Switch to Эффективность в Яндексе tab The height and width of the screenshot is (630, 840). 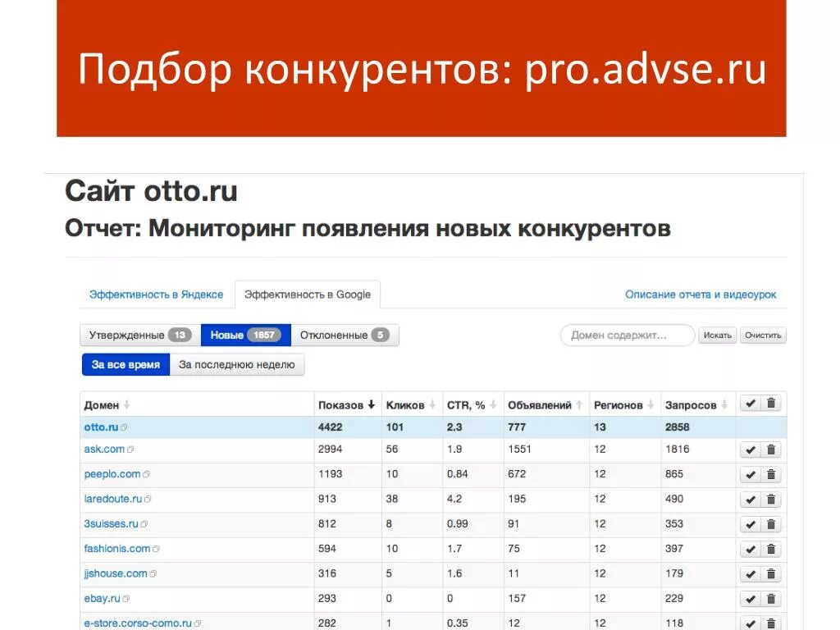tap(157, 294)
